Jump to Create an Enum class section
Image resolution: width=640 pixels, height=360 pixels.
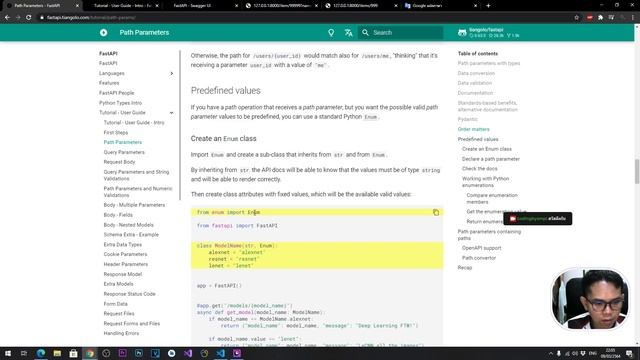tap(487, 149)
